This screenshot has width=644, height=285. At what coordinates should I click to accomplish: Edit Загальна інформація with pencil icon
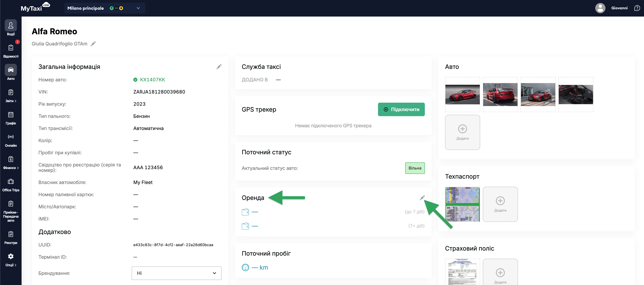tap(219, 67)
